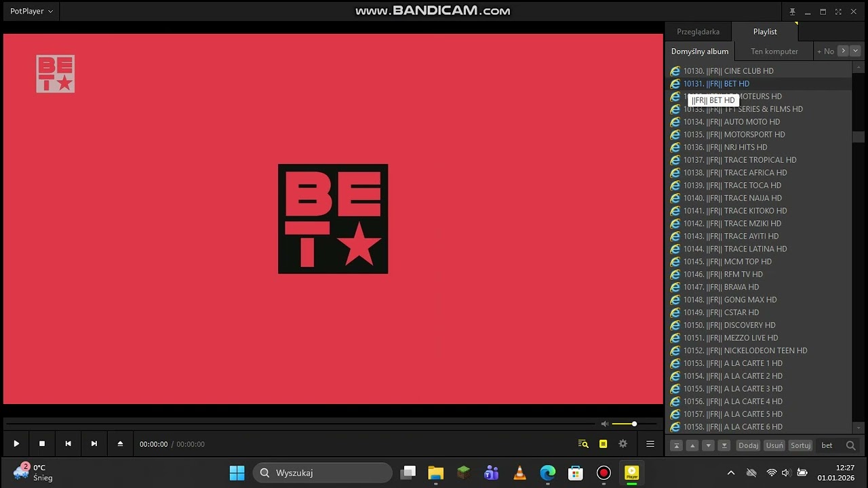This screenshot has height=488, width=868.
Task: Open Task View from the taskbar
Action: click(x=408, y=473)
